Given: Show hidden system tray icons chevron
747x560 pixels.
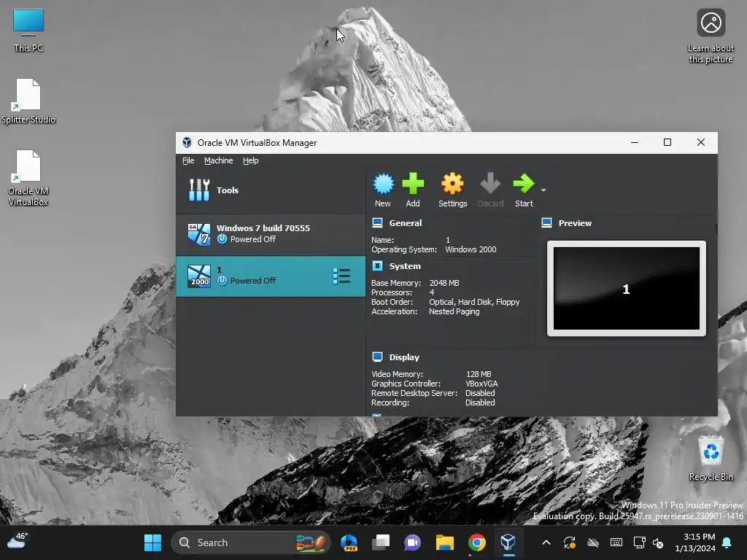Looking at the screenshot, I should 546,542.
